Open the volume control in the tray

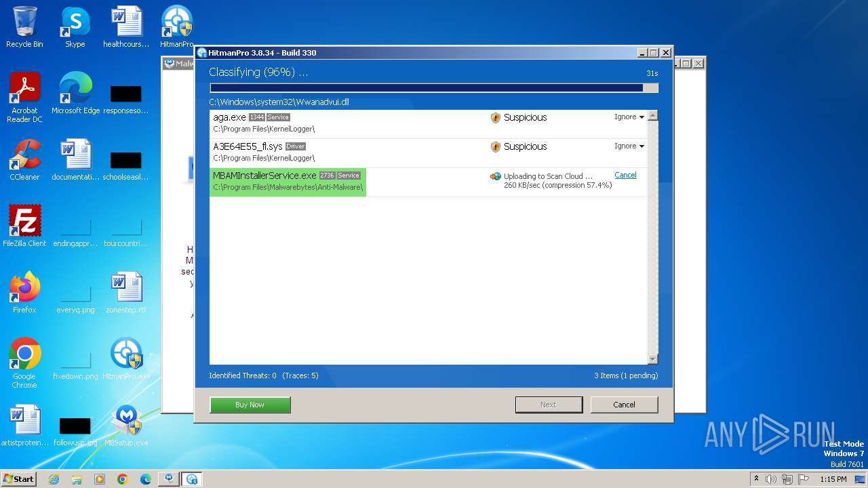[x=771, y=479]
